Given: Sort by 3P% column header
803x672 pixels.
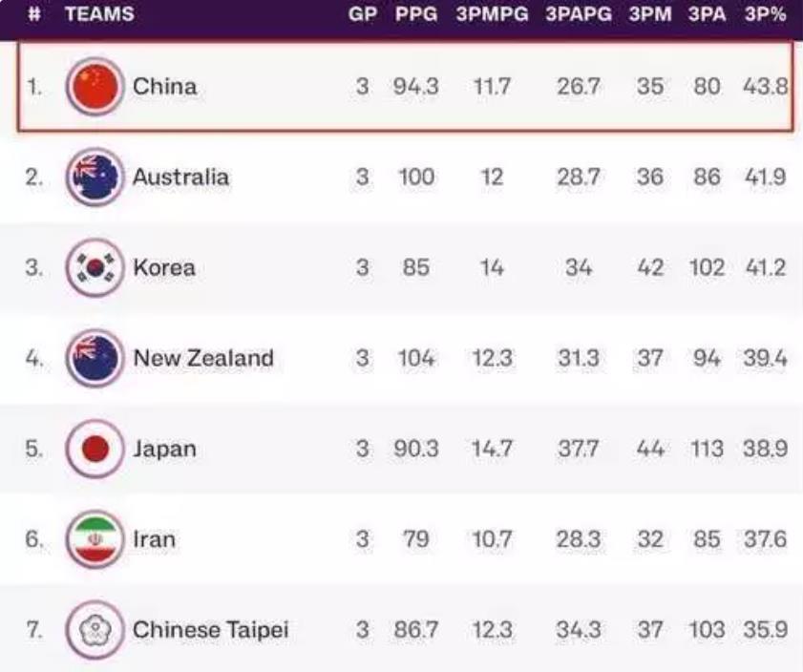Looking at the screenshot, I should tap(765, 13).
